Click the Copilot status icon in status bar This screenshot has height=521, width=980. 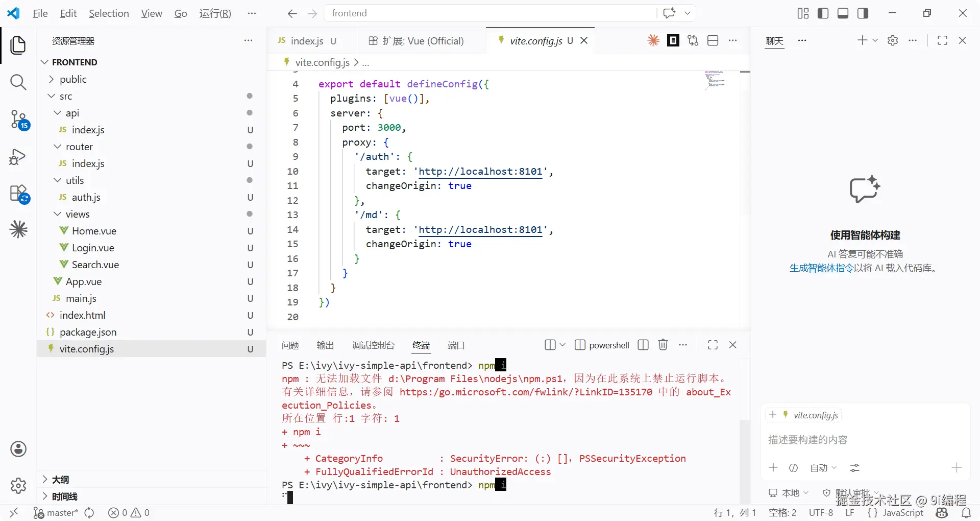[942, 513]
